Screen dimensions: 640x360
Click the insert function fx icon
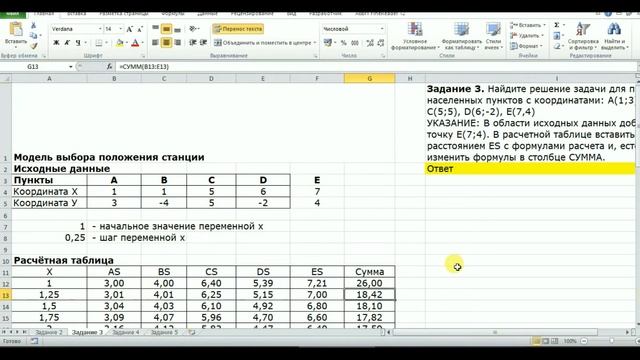click(x=109, y=67)
